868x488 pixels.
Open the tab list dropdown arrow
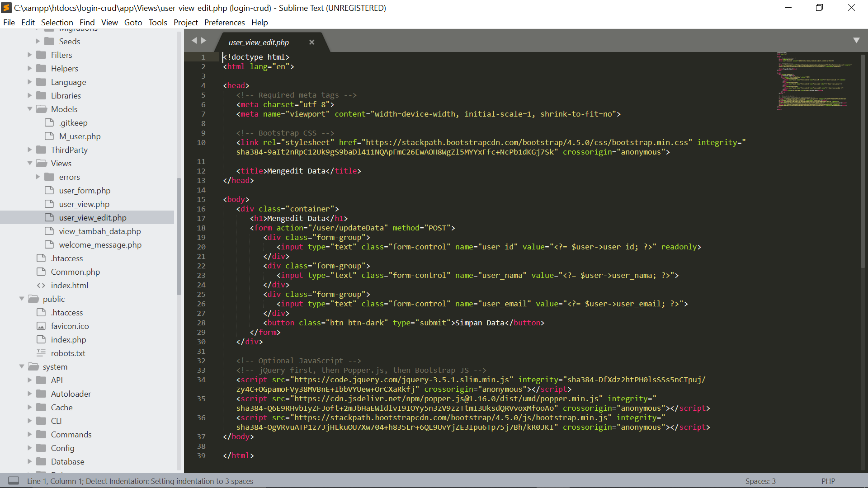[x=856, y=40]
